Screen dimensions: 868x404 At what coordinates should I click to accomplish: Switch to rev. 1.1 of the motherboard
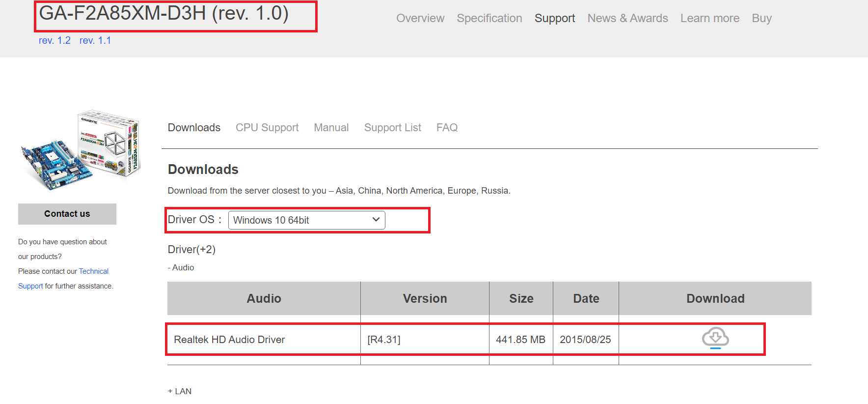(95, 40)
